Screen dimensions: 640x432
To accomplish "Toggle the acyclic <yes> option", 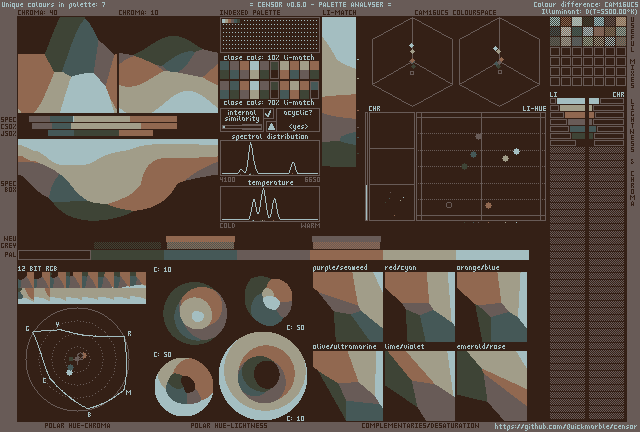I will (298, 127).
